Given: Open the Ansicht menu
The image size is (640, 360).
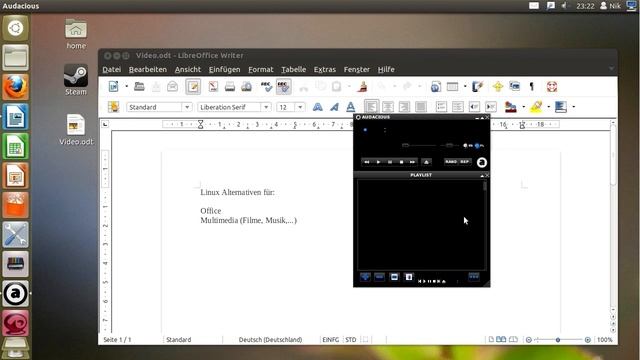Looking at the screenshot, I should pos(188,69).
